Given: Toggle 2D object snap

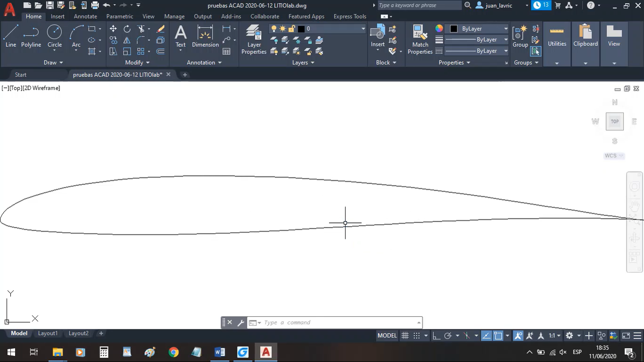Looking at the screenshot, I should pyautogui.click(x=498, y=336).
